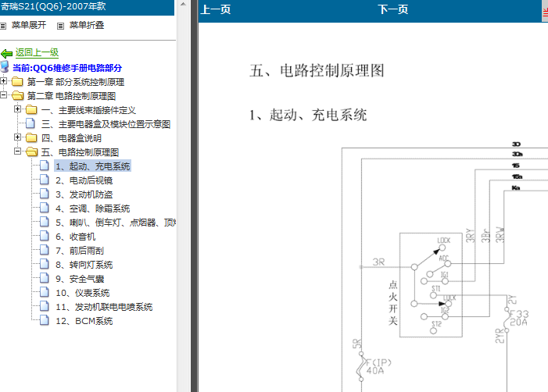Screen dimensions: 548x392
Task: Open tree item 8、转向灯系统
Action: (84, 265)
